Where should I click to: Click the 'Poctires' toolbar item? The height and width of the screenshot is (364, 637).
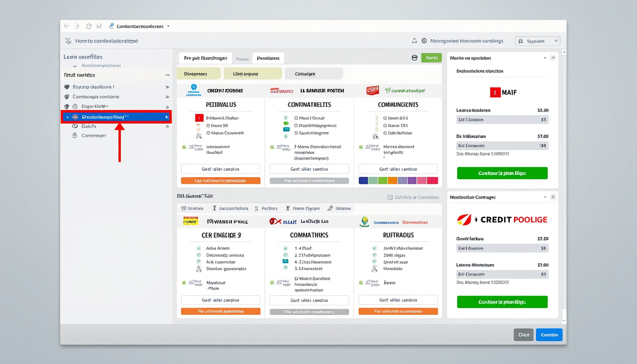coord(266,209)
